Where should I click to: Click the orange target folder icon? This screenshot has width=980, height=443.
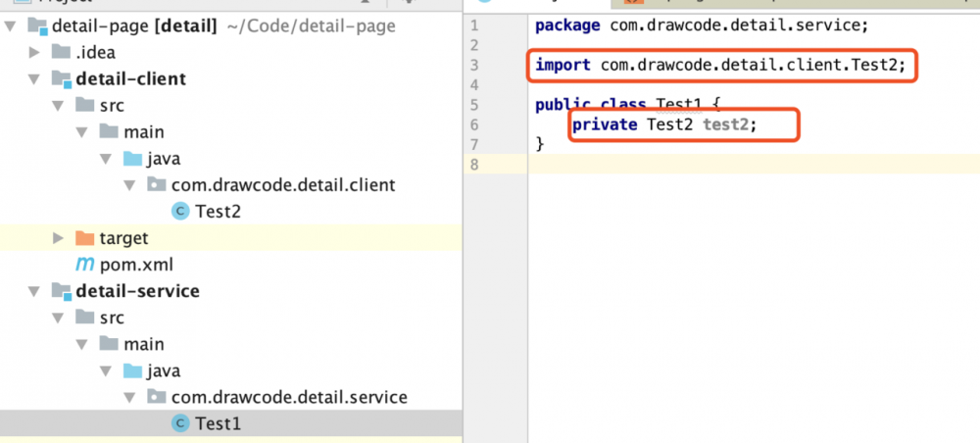[x=84, y=238]
